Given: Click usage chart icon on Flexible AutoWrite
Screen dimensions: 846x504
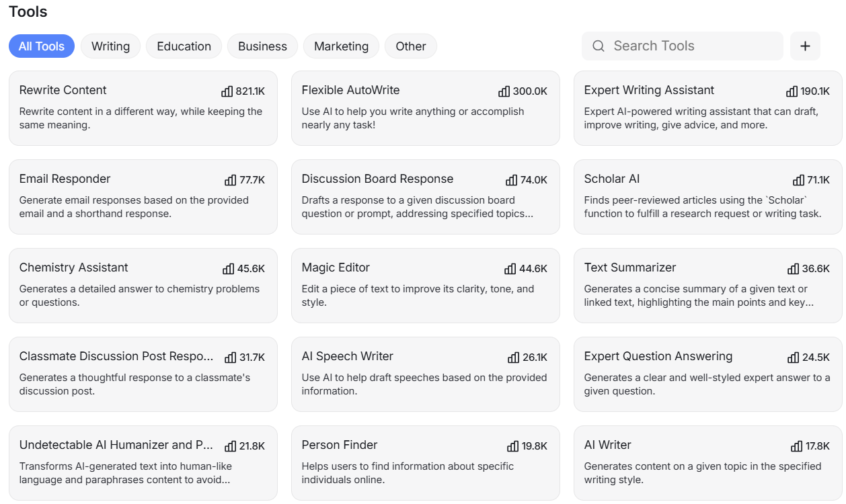Looking at the screenshot, I should click(504, 91).
